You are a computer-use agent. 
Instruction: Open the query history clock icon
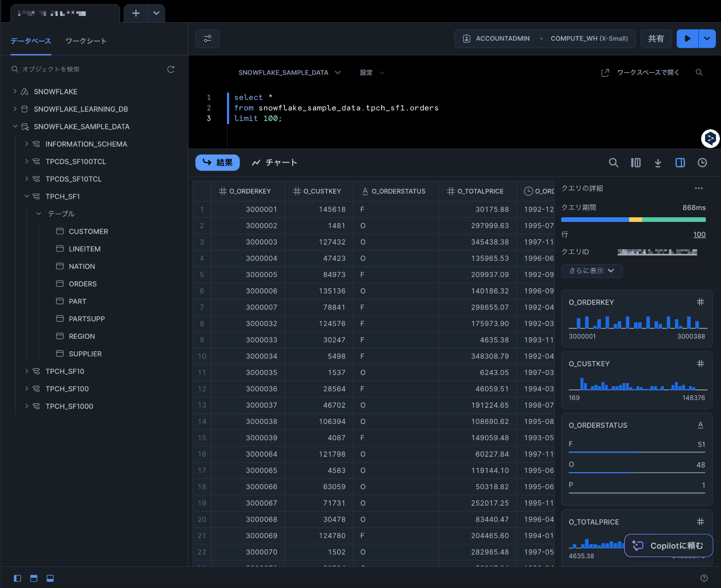pos(702,163)
